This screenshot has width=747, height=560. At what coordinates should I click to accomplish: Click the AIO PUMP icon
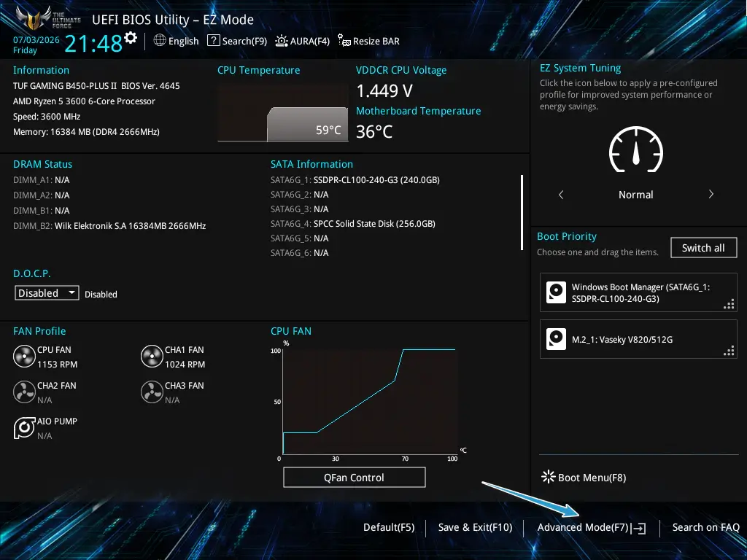(x=24, y=427)
